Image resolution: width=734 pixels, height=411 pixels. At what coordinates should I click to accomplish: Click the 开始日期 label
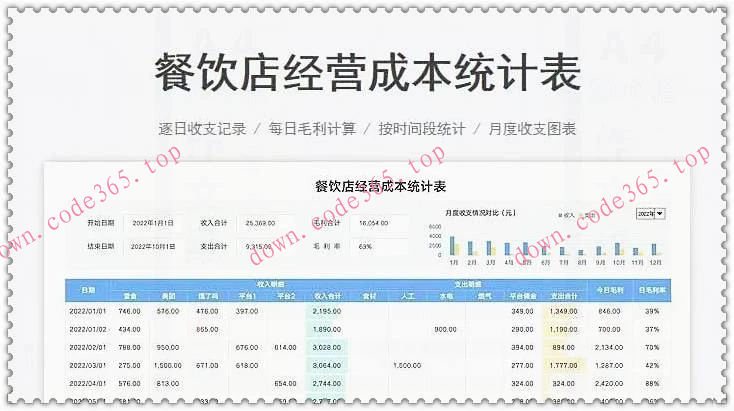pos(101,223)
